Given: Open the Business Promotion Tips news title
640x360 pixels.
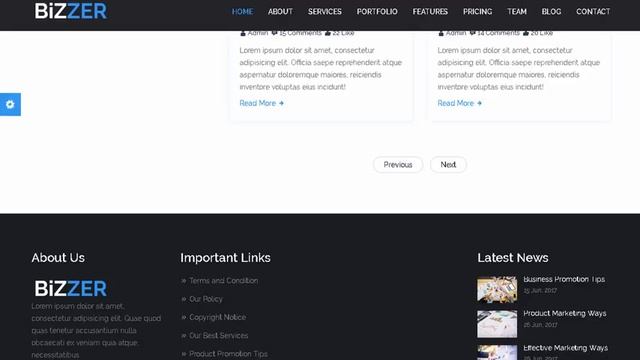Looking at the screenshot, I should [x=564, y=280].
